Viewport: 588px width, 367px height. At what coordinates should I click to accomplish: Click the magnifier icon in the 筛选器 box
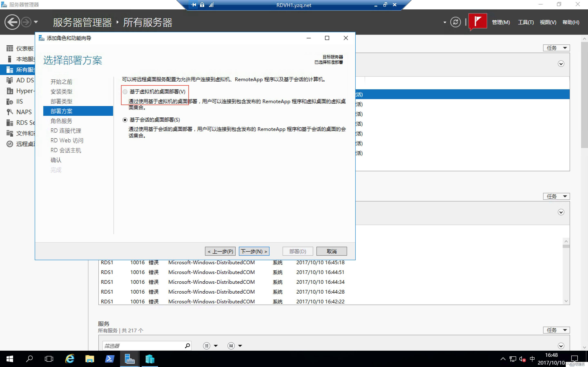click(187, 345)
